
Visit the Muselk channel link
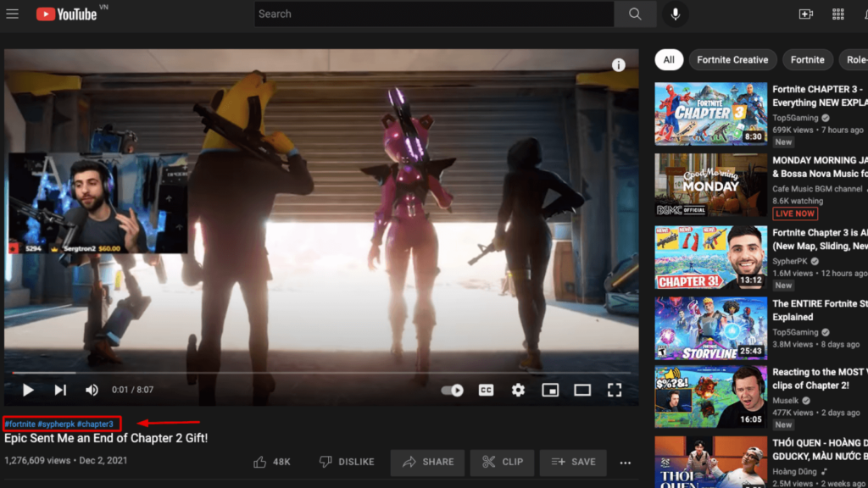point(786,401)
